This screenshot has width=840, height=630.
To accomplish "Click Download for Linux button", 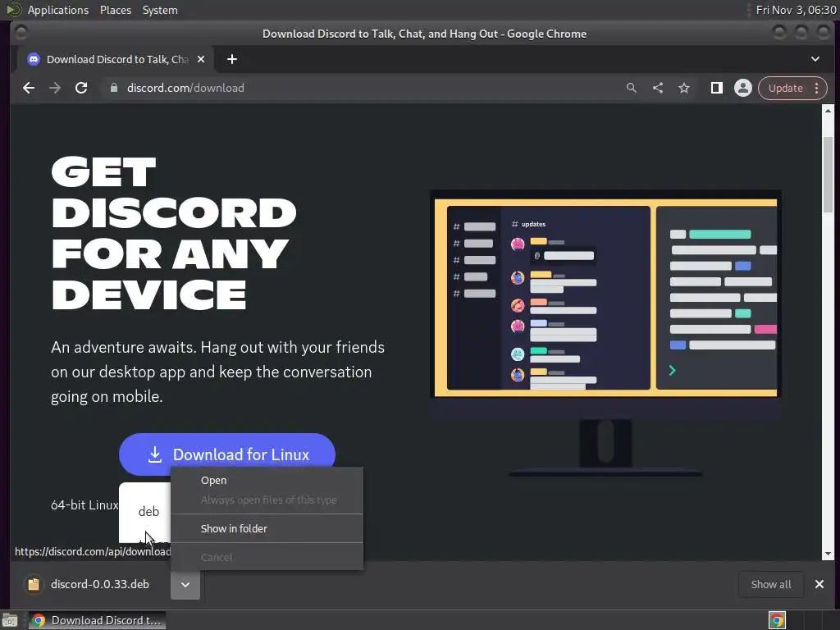I will (x=227, y=454).
